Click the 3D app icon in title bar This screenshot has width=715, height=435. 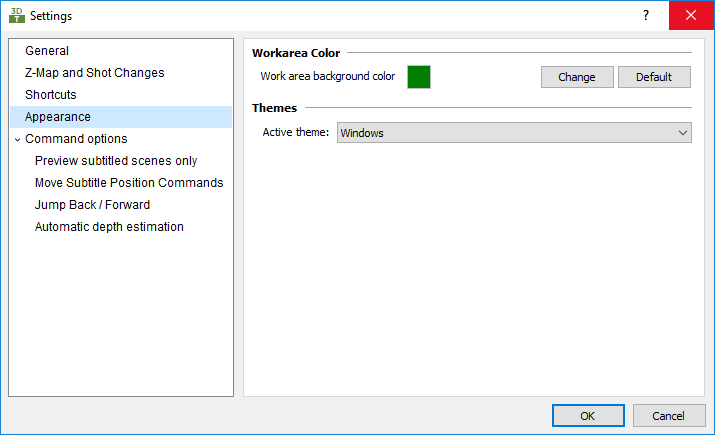click(16, 16)
